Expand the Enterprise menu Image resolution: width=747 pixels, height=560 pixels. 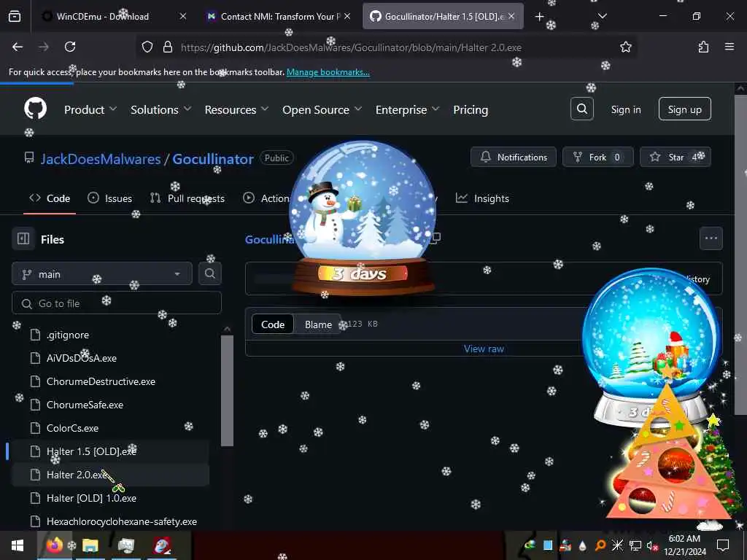coord(407,109)
